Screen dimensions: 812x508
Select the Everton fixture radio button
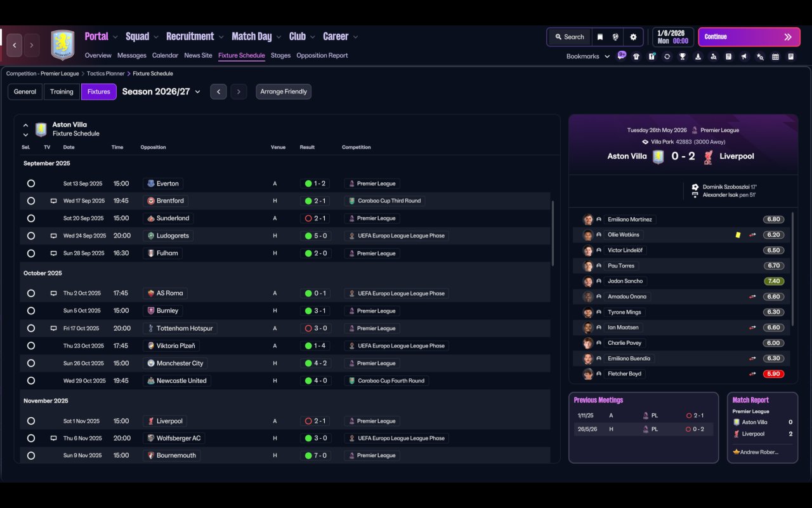click(31, 184)
